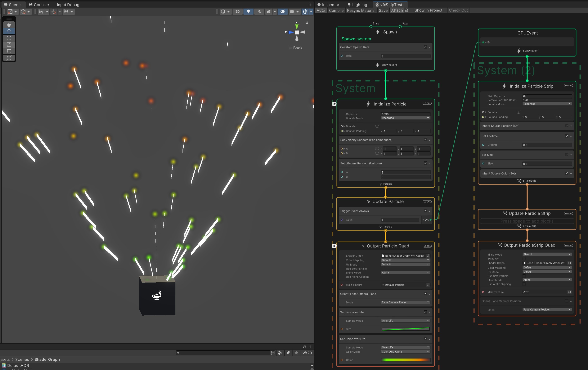
Task: Switch to the Console tab
Action: coord(39,5)
